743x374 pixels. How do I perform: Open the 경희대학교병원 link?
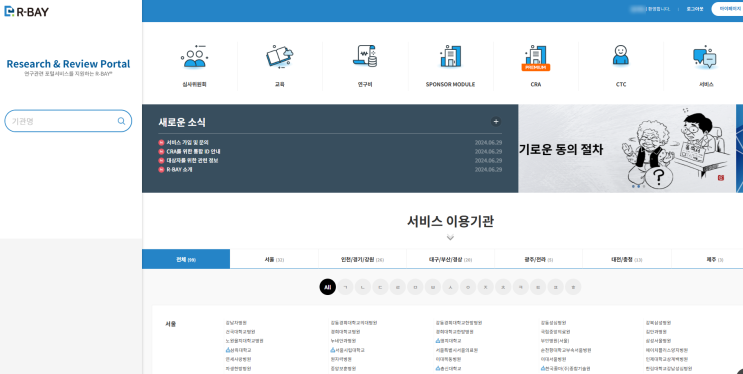(x=345, y=332)
